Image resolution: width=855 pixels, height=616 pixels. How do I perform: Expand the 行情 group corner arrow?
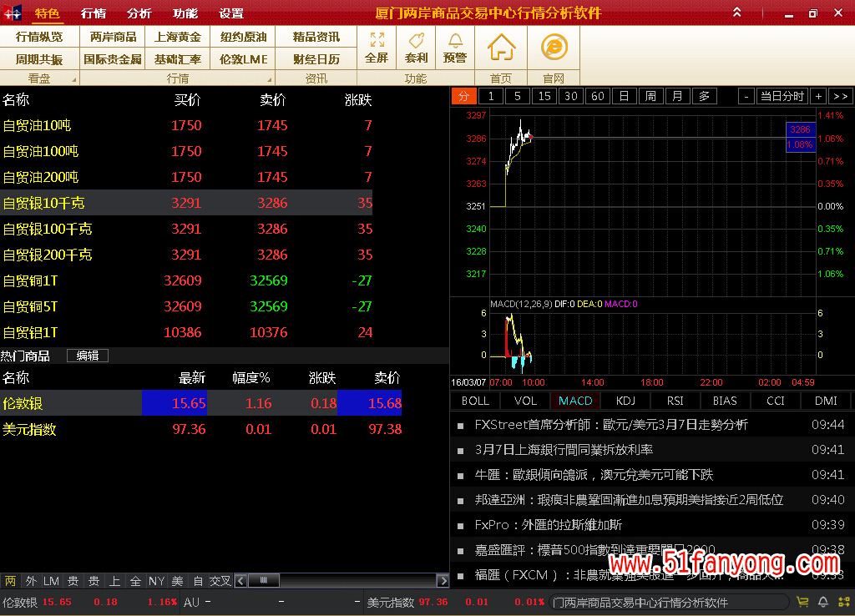(x=270, y=80)
